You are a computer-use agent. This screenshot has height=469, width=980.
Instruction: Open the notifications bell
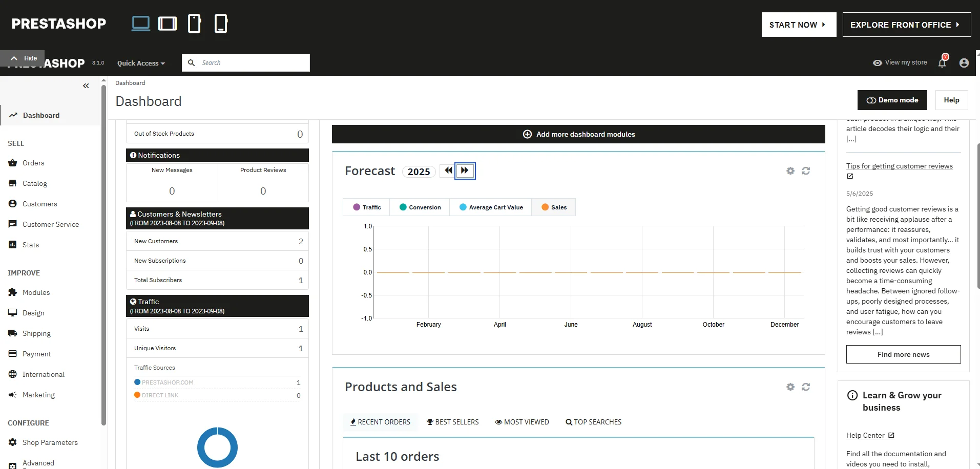point(942,62)
